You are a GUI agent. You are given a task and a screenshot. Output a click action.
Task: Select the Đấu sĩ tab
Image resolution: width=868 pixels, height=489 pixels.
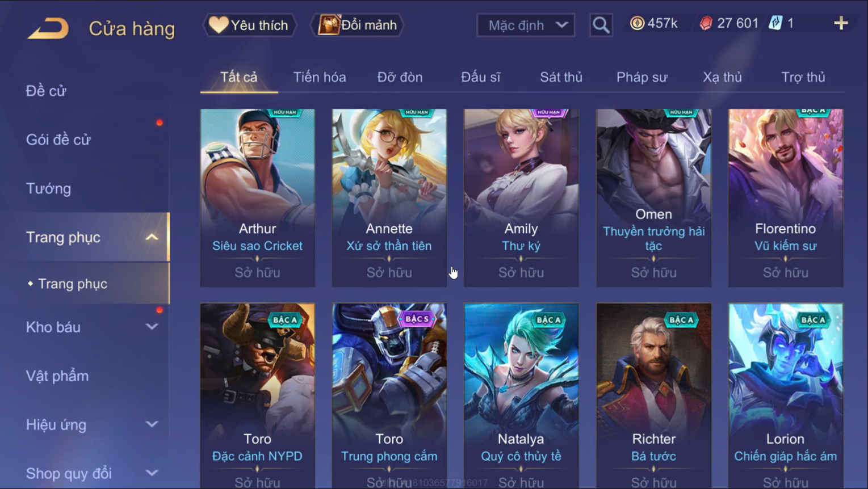pos(480,77)
